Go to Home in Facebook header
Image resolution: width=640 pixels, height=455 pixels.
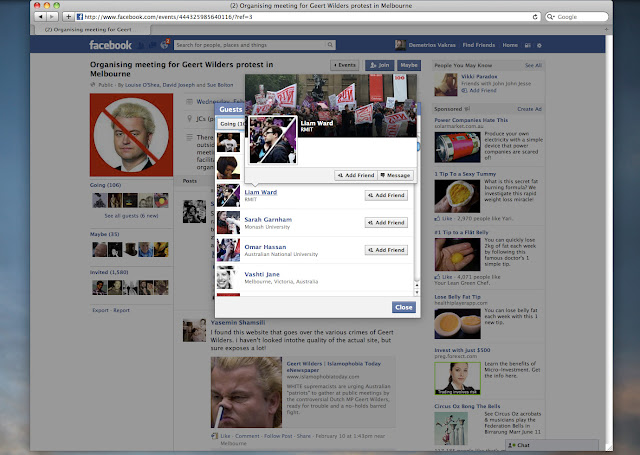pos(510,45)
